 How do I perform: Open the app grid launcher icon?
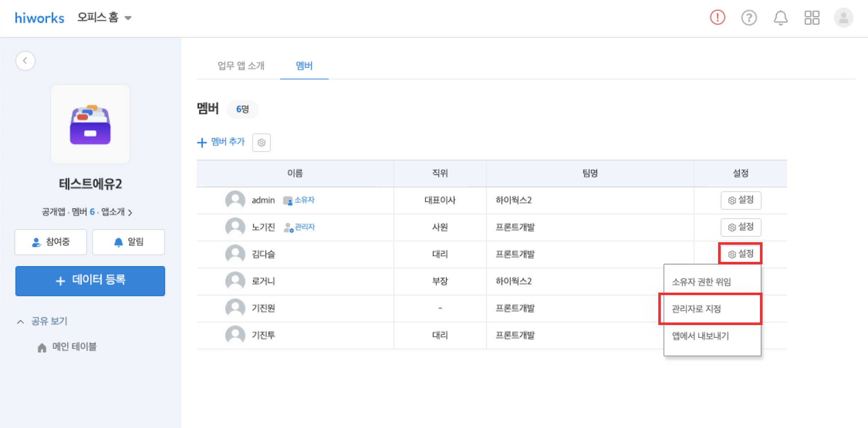(x=812, y=18)
